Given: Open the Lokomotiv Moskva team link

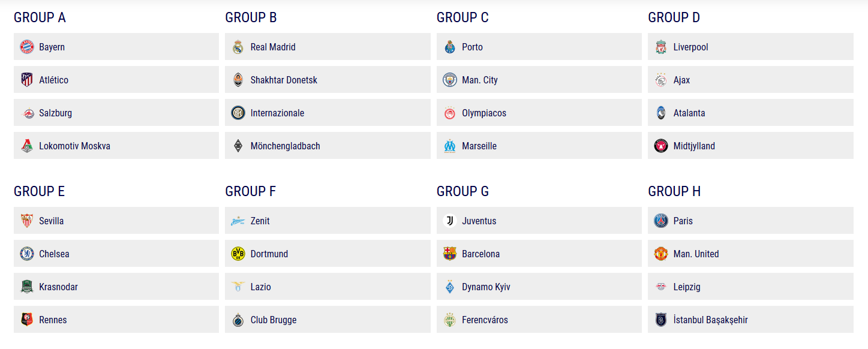Looking at the screenshot, I should 116,146.
